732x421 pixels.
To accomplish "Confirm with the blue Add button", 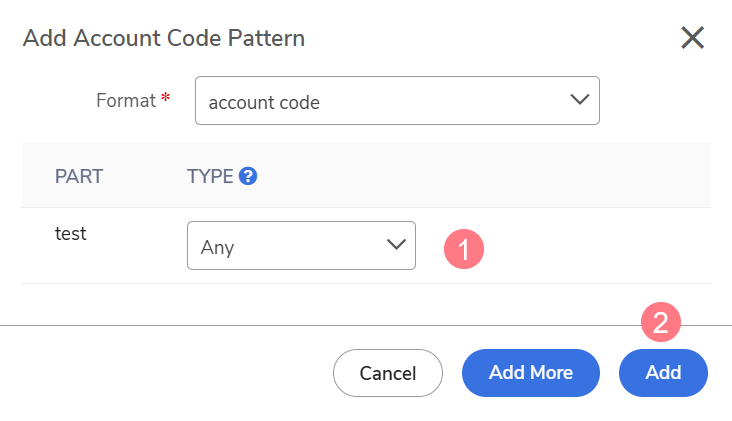I will point(663,373).
